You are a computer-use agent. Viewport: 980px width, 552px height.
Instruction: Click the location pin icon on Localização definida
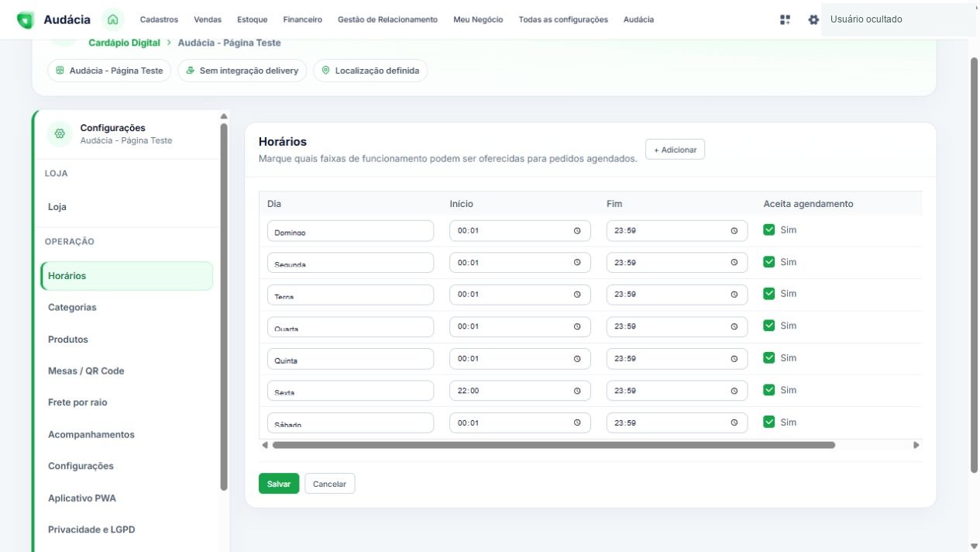click(325, 71)
